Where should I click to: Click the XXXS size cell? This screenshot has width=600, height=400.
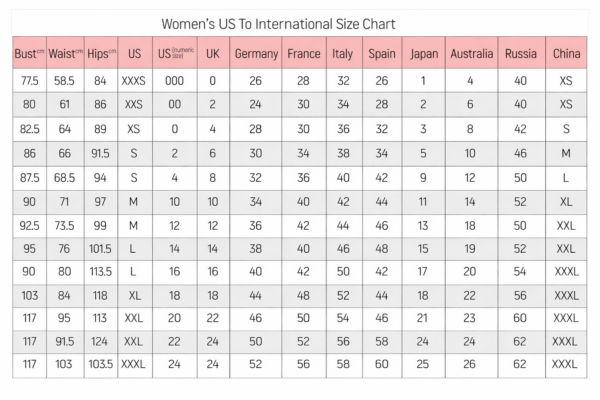pyautogui.click(x=133, y=80)
